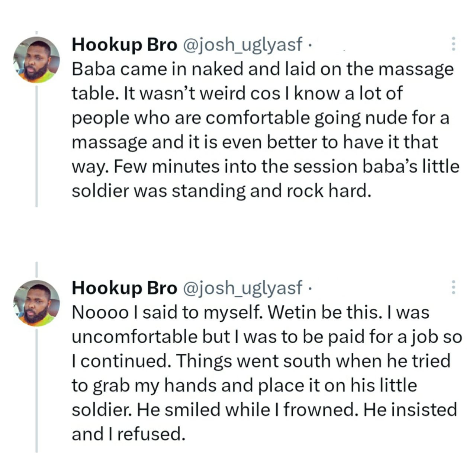476x476 pixels.
Task: Click @josh_uglyasf handle in the first tweet
Action: point(242,45)
